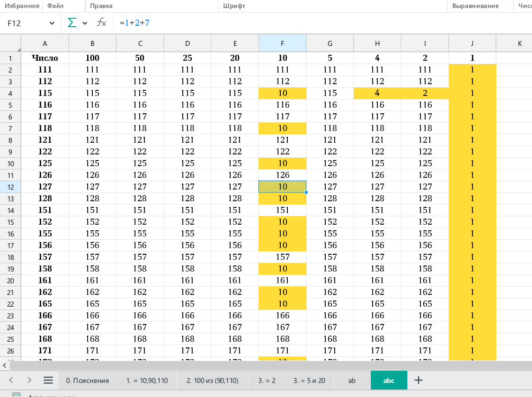Screen dimensions: 532x397
Task: Select row 12 header
Action: click(x=10, y=187)
